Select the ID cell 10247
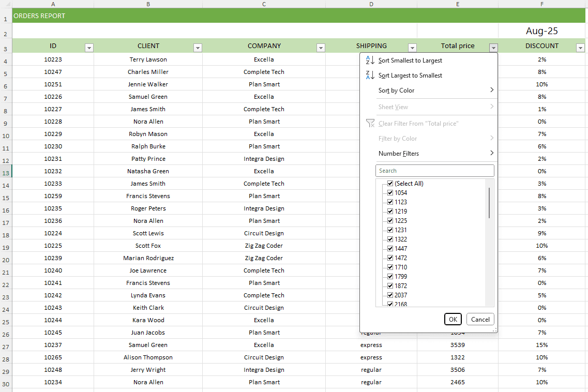The height and width of the screenshot is (392, 588). (x=53, y=72)
